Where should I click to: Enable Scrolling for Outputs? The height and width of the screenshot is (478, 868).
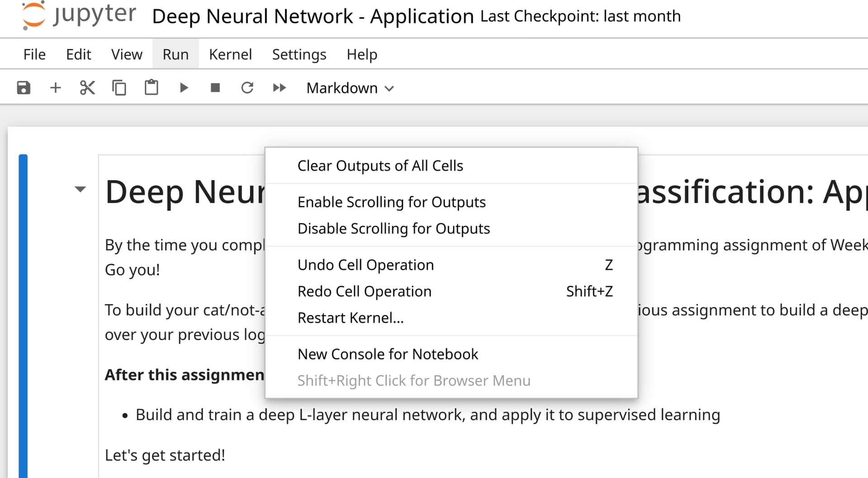click(392, 202)
